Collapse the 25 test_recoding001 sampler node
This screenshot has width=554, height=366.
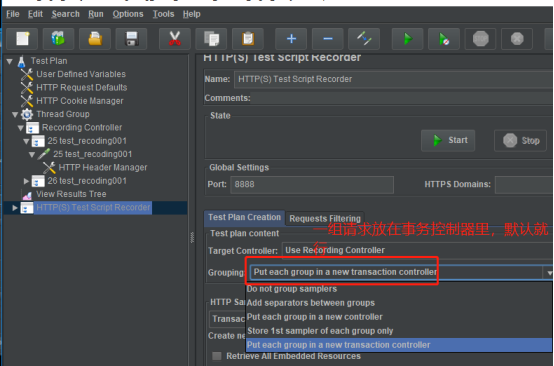(x=32, y=155)
